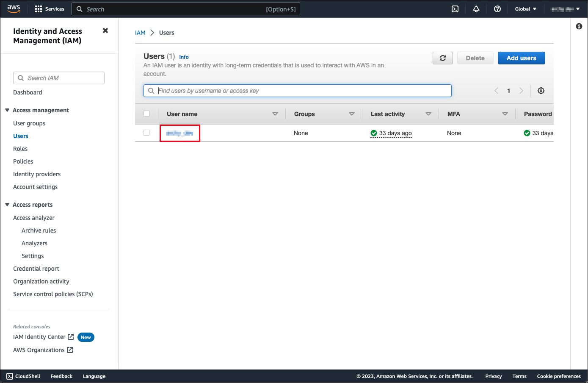Open Service control policies (SCPs)
Viewport: 588px width, 383px height.
(53, 294)
